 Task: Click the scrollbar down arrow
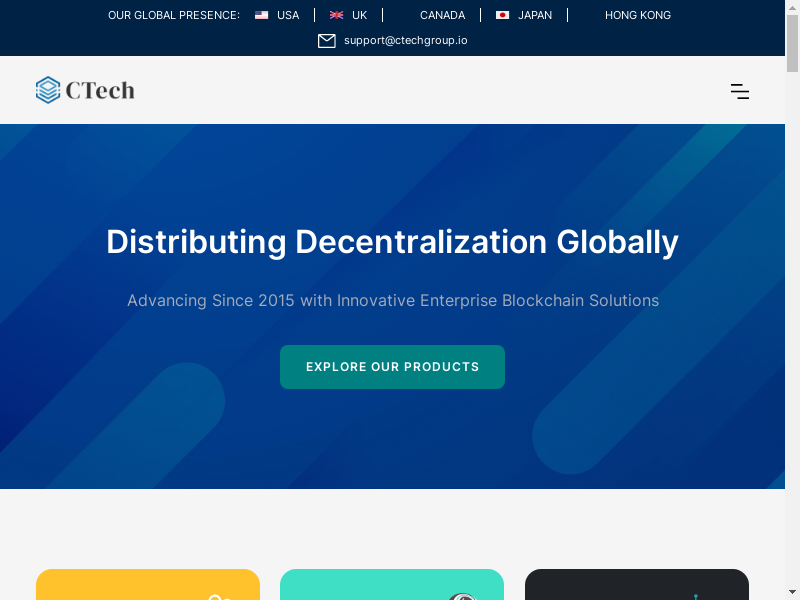[792, 592]
